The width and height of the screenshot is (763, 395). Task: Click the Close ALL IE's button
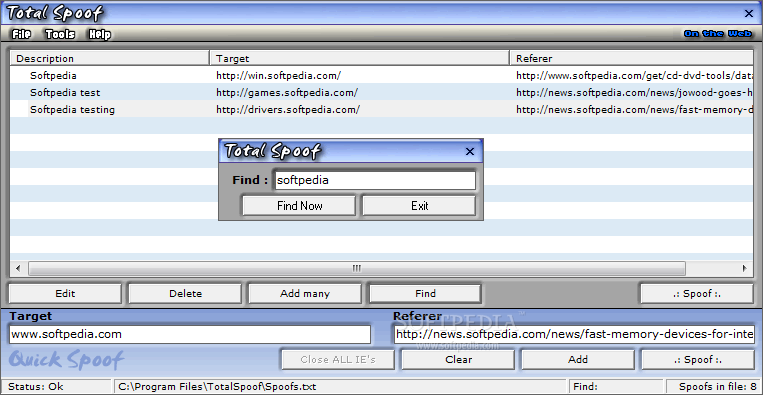(338, 360)
